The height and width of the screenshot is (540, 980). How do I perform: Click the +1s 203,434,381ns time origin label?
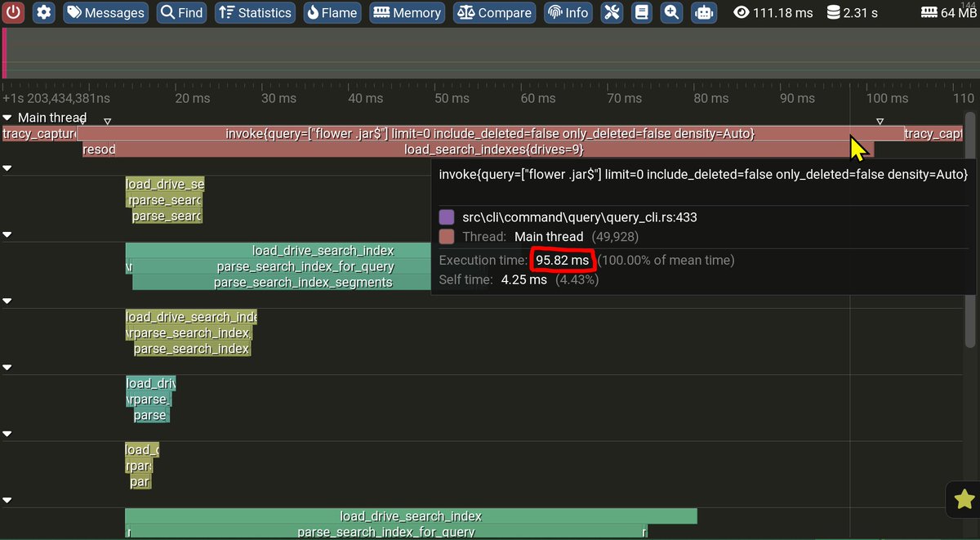tap(56, 98)
